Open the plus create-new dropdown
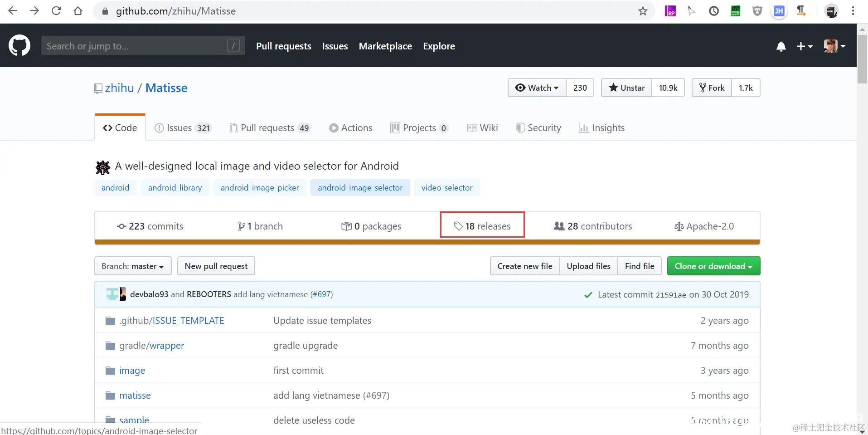 [x=805, y=46]
